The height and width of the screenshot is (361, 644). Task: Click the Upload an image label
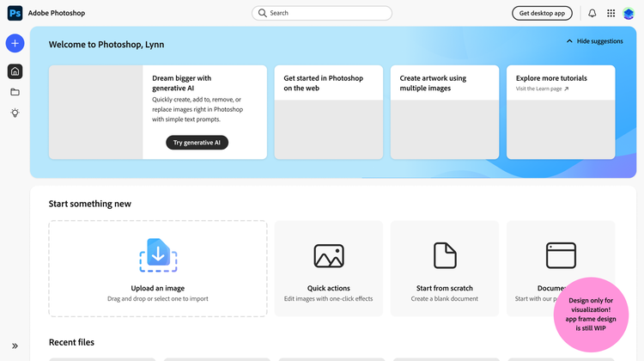(x=158, y=288)
